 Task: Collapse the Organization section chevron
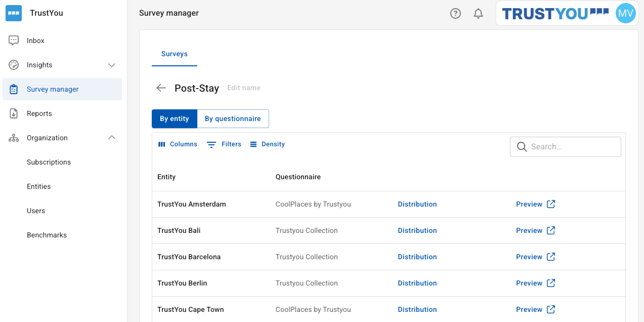click(x=112, y=138)
